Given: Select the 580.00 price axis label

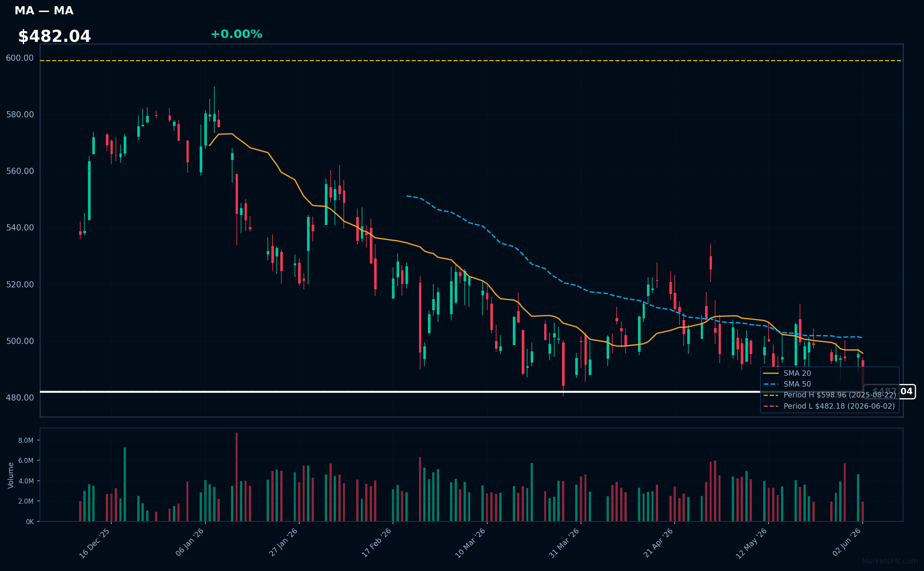Looking at the screenshot, I should (x=20, y=115).
